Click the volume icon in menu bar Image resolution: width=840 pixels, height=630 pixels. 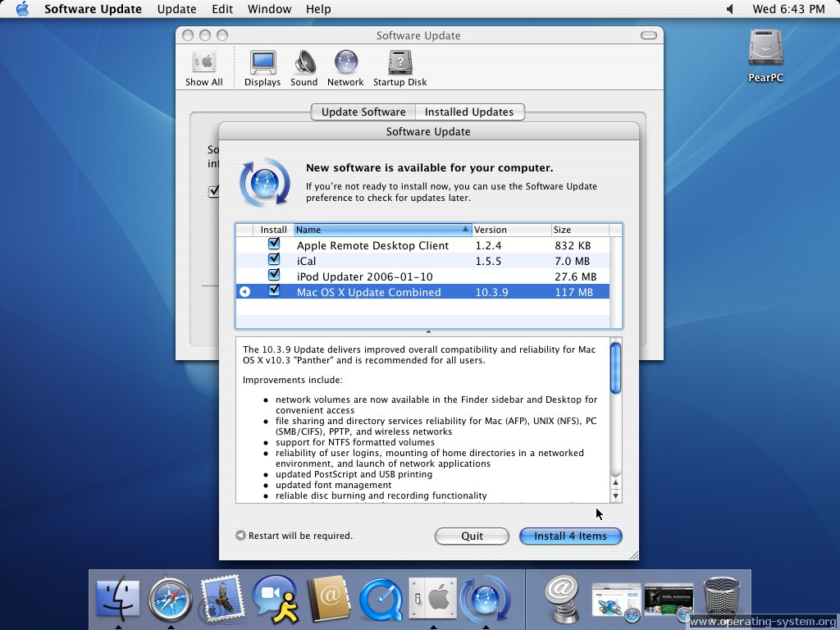[x=729, y=9]
